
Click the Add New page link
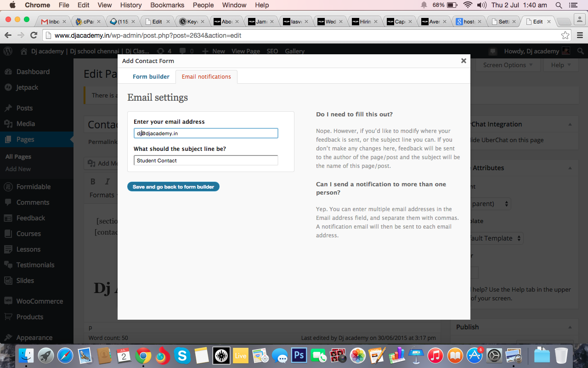(x=18, y=169)
